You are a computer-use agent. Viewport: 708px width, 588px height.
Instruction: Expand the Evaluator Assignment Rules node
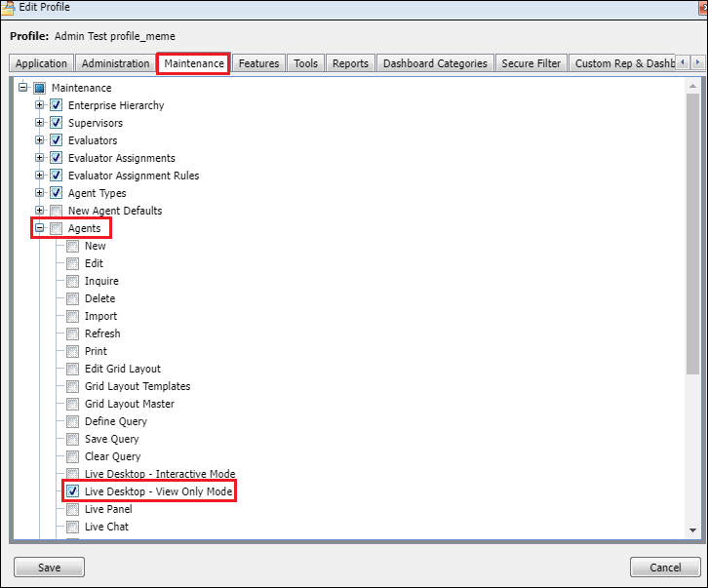40,176
